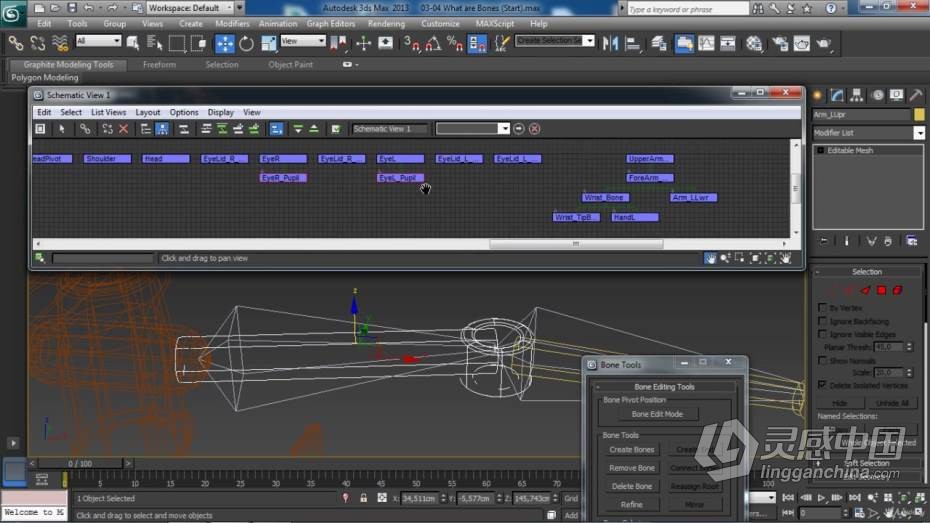Click Delete Objects red X in Schematic View
Screen dimensions: 930x523
(x=123, y=129)
